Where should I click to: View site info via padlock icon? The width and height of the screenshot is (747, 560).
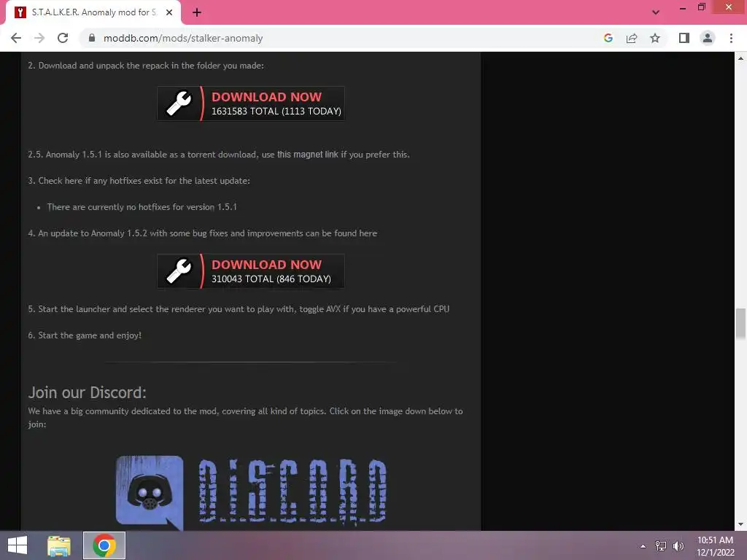pos(92,38)
